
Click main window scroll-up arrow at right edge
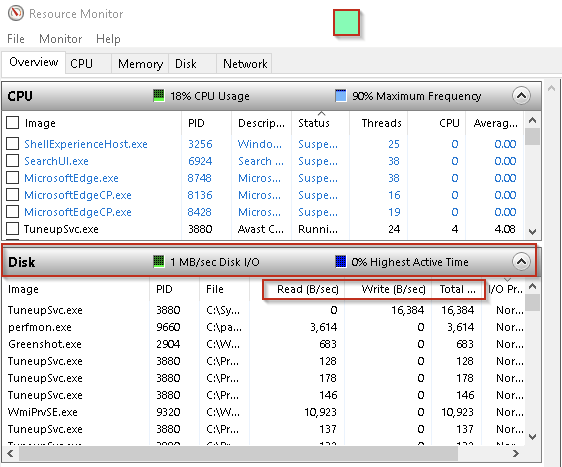click(x=552, y=88)
